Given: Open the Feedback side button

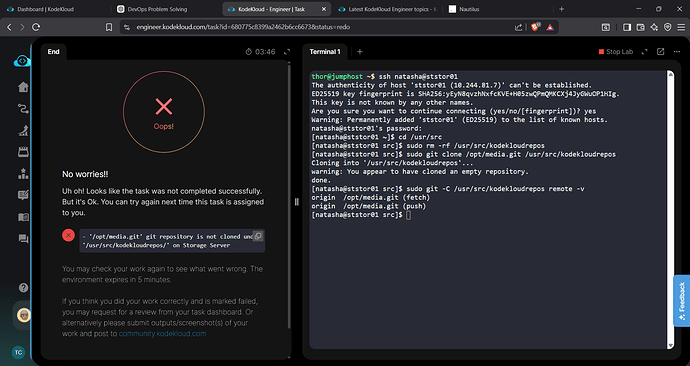Looking at the screenshot, I should point(682,301).
